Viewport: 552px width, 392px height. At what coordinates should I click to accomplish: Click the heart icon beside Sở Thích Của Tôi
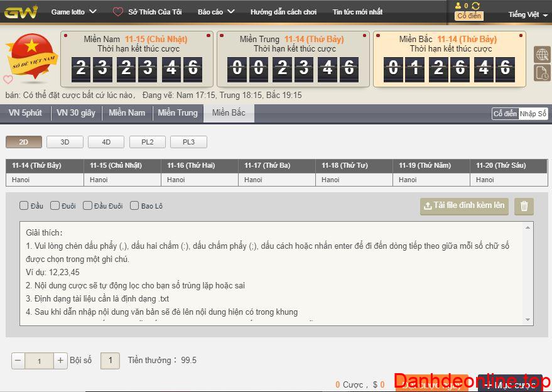(118, 12)
